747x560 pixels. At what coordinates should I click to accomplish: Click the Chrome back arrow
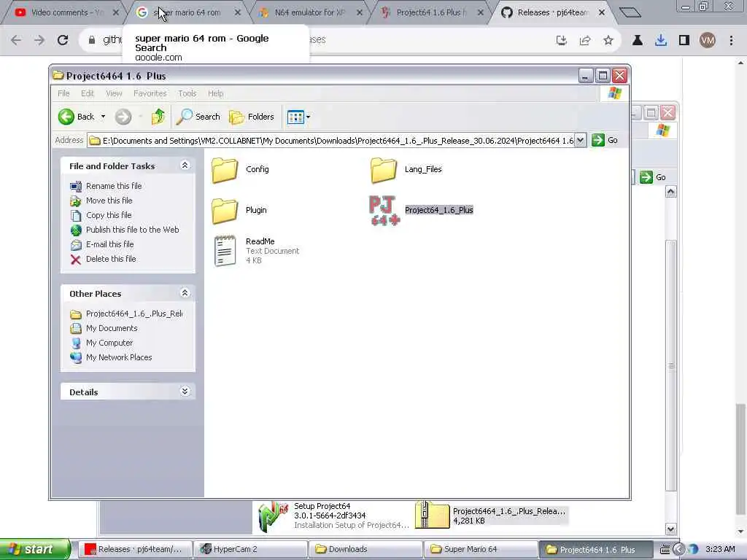[16, 40]
